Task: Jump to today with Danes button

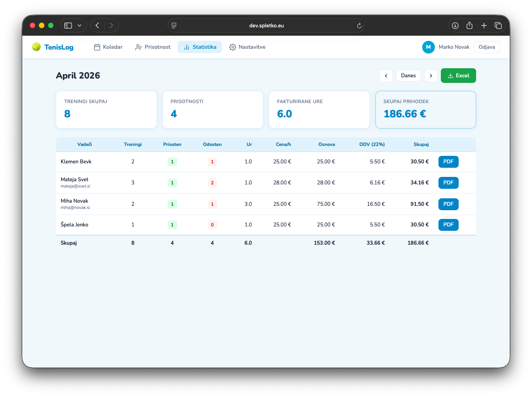Action: pos(408,76)
